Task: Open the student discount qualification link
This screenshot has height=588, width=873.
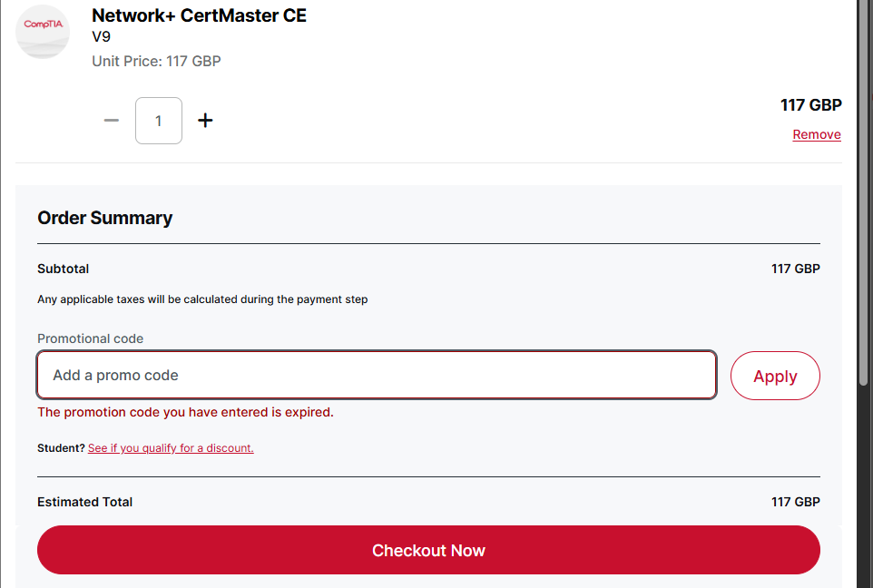Action: [x=171, y=448]
